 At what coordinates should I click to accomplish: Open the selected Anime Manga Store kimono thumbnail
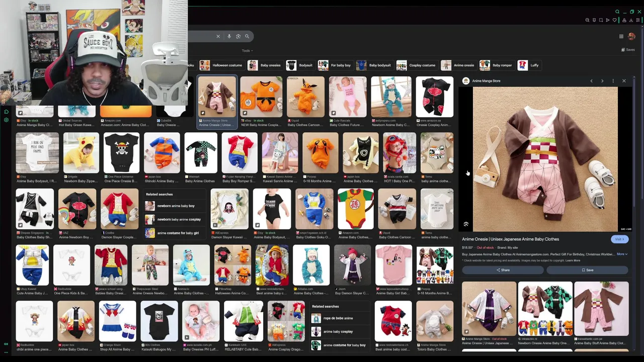(x=217, y=97)
